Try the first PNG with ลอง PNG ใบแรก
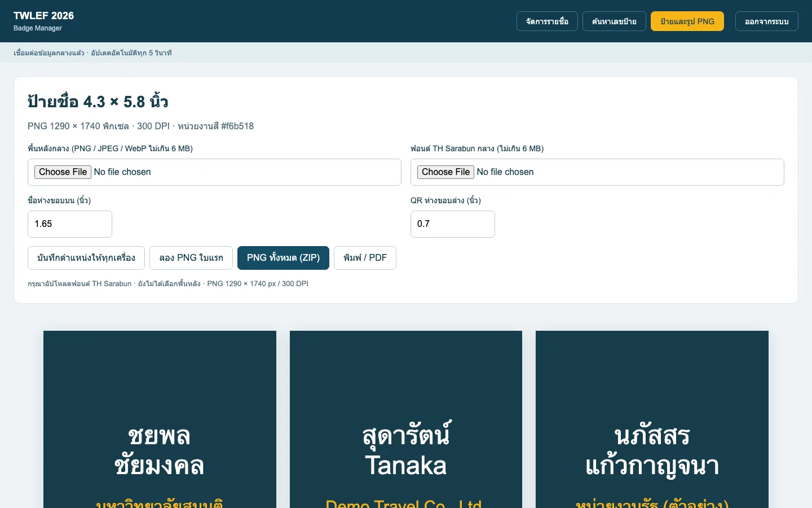This screenshot has height=508, width=812. click(x=191, y=258)
